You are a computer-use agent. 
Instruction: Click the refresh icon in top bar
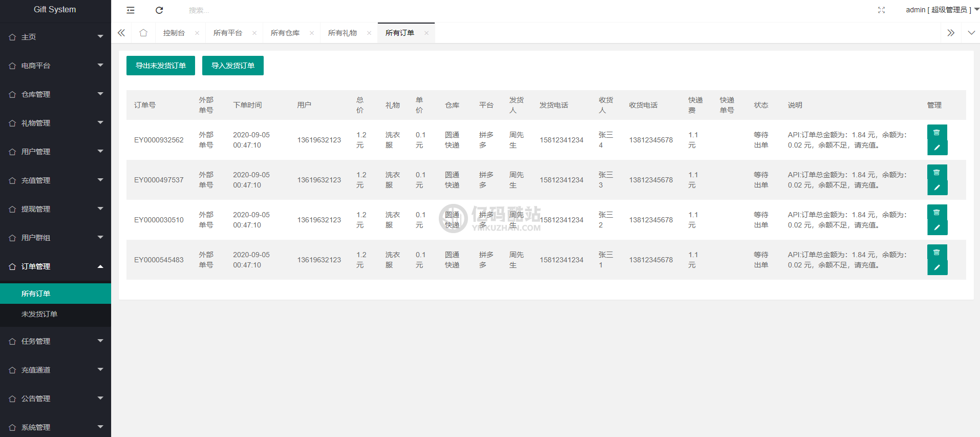159,10
